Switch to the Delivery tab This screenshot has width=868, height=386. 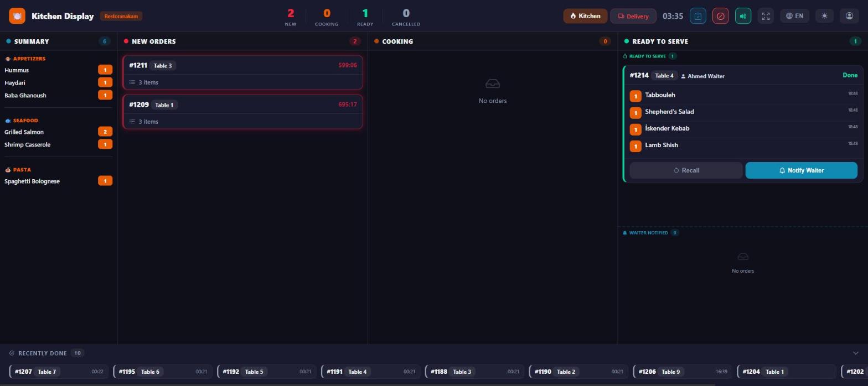point(633,16)
